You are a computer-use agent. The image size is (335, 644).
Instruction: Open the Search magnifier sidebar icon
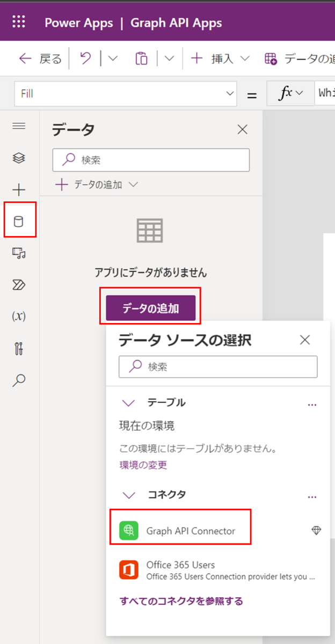pos(19,380)
